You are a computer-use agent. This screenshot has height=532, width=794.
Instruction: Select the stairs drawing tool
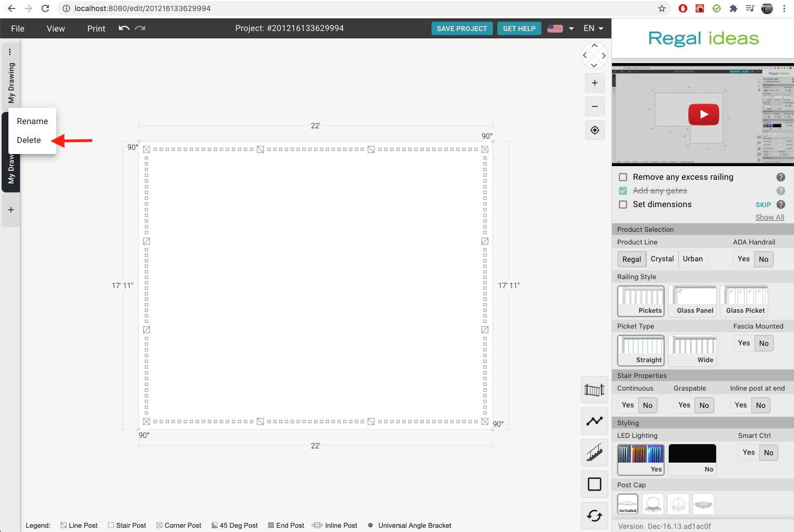(594, 453)
